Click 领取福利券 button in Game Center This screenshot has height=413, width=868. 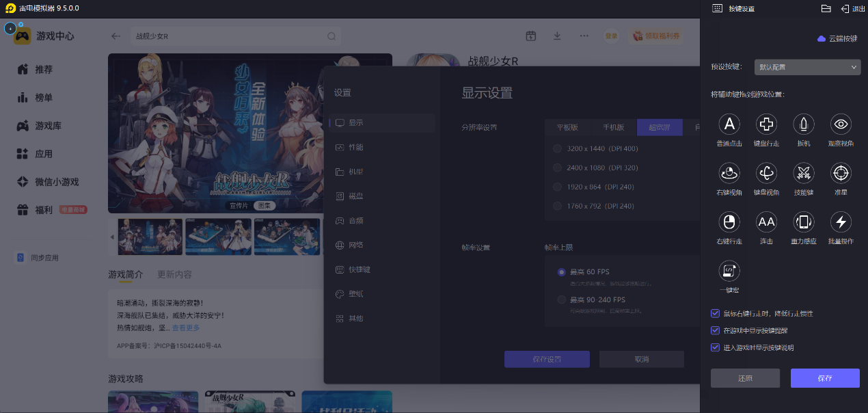pyautogui.click(x=655, y=36)
